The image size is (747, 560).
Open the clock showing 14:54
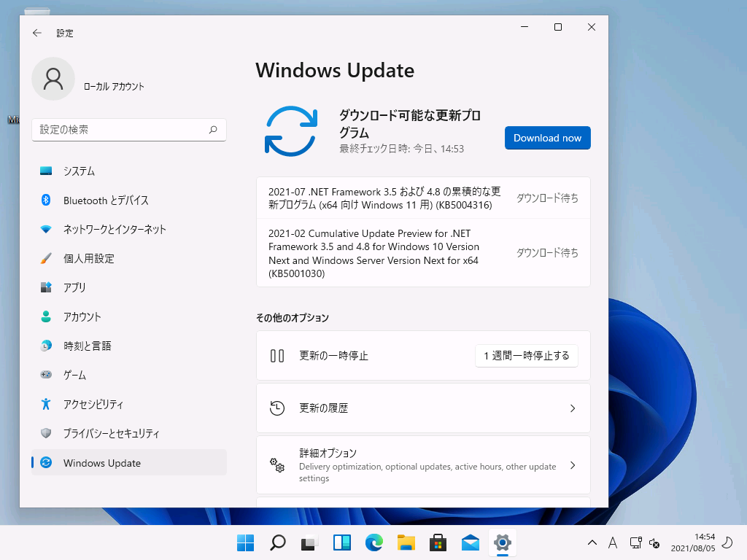pyautogui.click(x=693, y=542)
